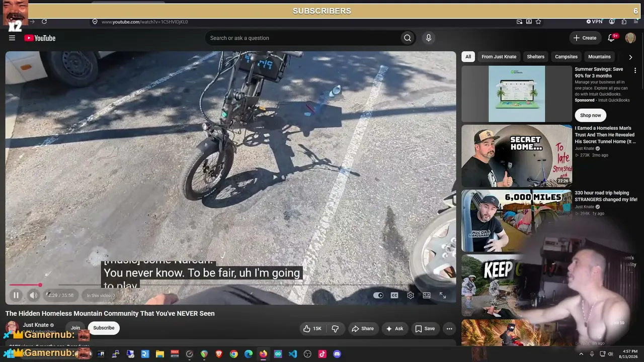
Task: Select the All filter chip
Action: point(468,57)
